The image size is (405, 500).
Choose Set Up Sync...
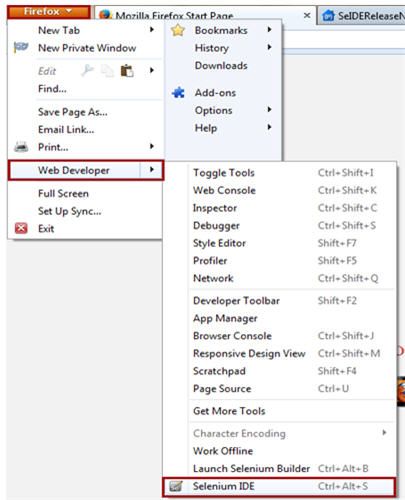tap(85, 211)
